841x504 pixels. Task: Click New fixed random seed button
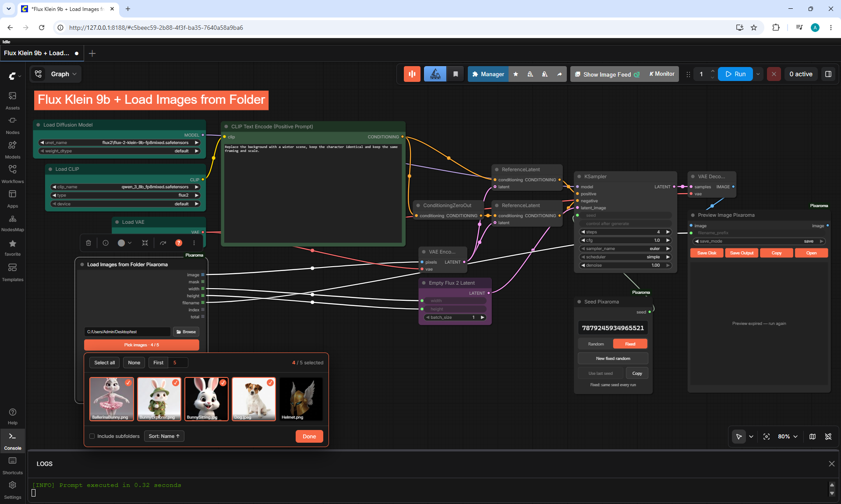coord(613,359)
